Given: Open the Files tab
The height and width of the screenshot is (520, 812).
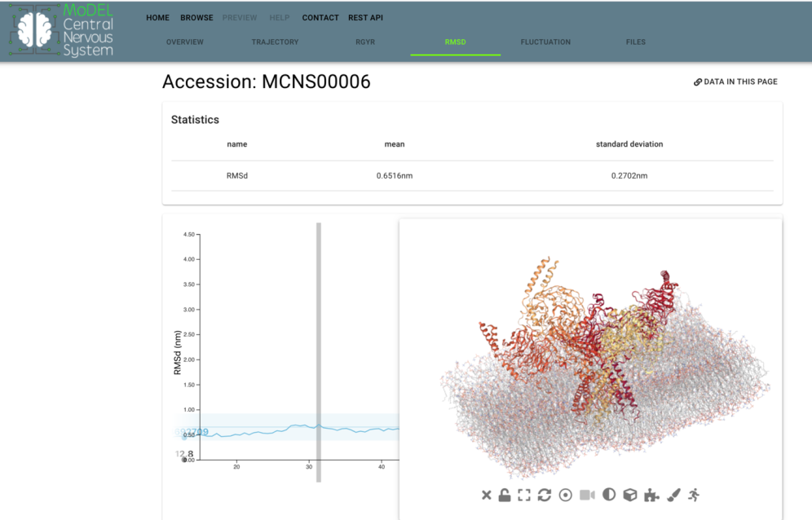Looking at the screenshot, I should tap(635, 42).
